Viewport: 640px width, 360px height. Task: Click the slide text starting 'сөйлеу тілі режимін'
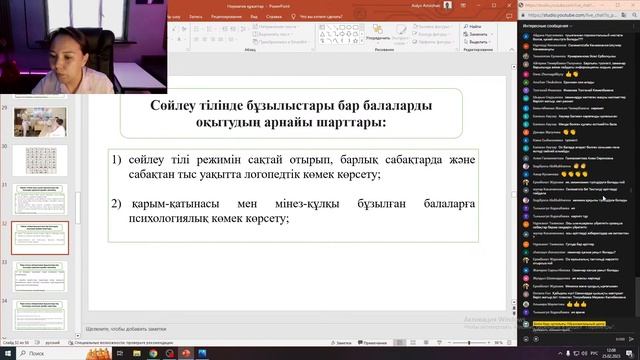click(301, 167)
